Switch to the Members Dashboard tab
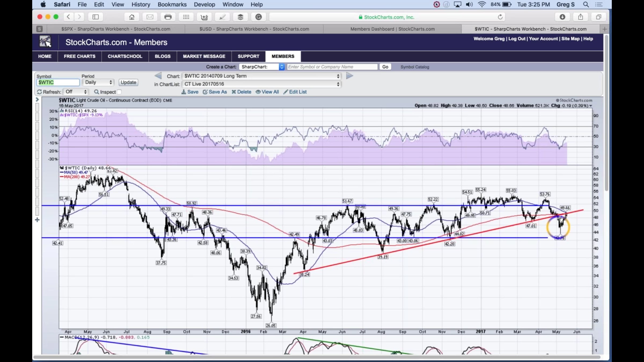The width and height of the screenshot is (644, 362). tap(393, 29)
